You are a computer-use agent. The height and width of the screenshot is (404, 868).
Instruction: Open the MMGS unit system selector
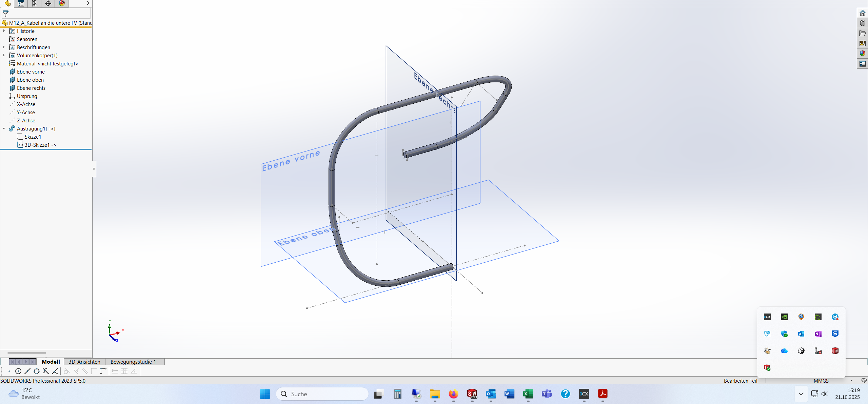[x=821, y=381]
